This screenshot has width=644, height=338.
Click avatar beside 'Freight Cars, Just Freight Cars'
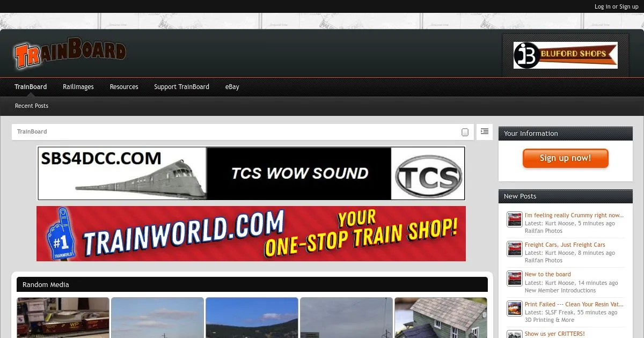tap(514, 249)
